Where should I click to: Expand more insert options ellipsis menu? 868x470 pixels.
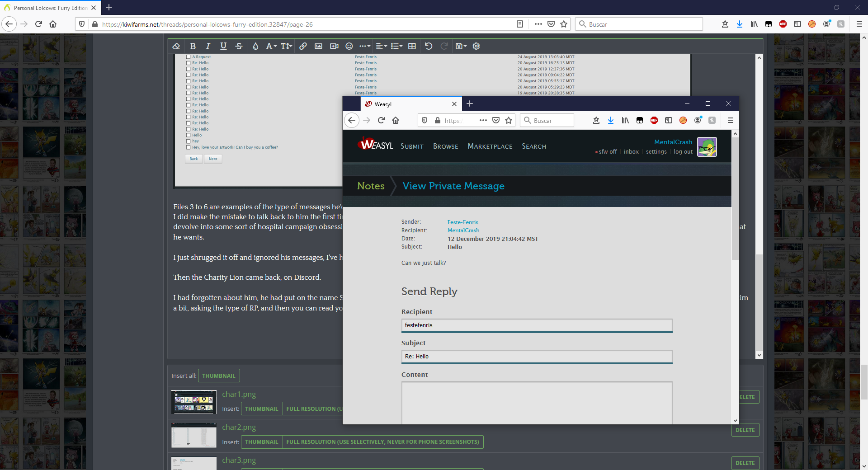365,46
